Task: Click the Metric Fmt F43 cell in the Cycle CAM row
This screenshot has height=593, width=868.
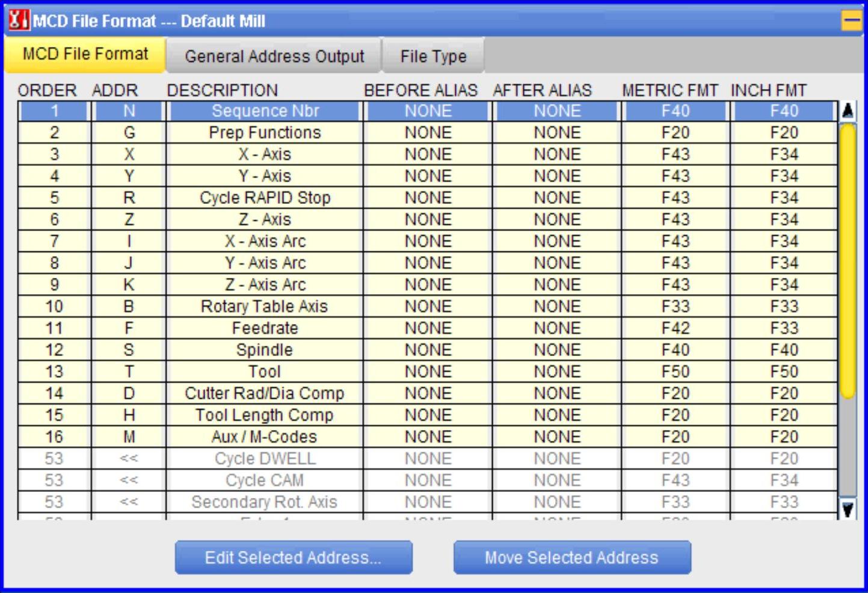Action: [676, 480]
